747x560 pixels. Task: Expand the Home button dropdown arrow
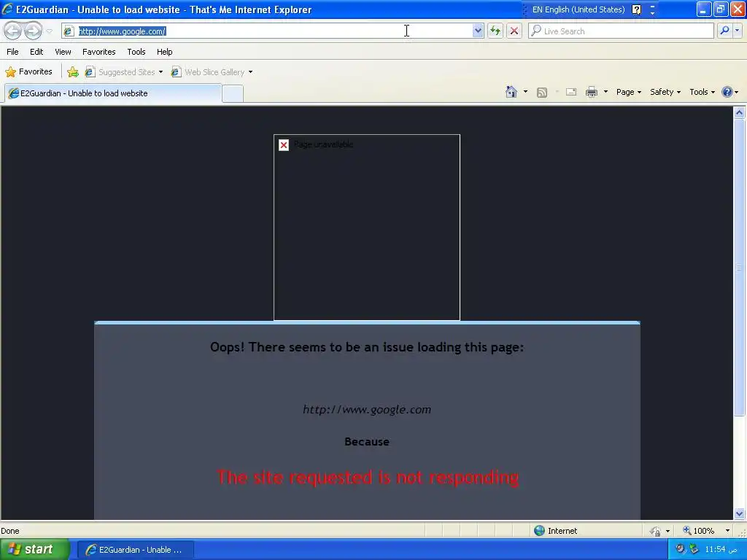click(525, 92)
